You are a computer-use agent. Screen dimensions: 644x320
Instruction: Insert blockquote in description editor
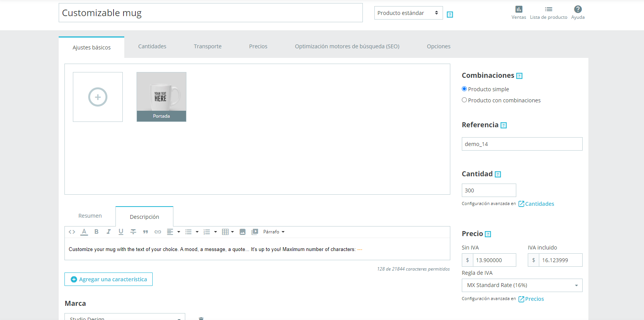click(145, 232)
